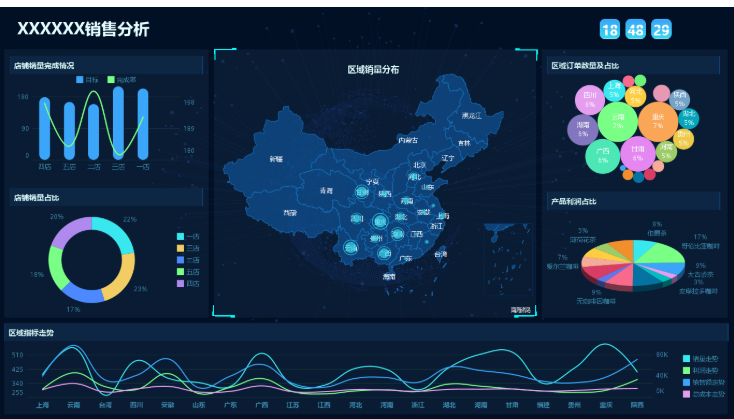This screenshot has height=419, width=734.
Task: Click 海南 on the map
Action: (x=389, y=277)
